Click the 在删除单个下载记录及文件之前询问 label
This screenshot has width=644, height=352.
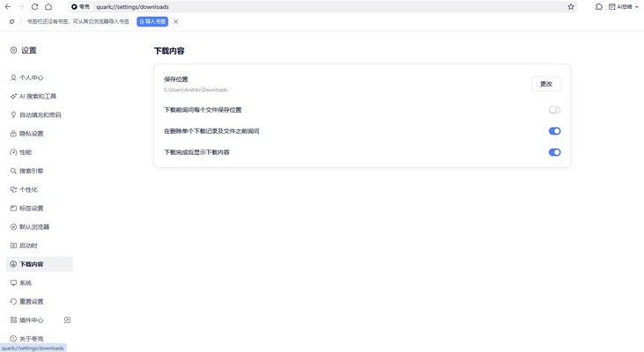coord(211,131)
